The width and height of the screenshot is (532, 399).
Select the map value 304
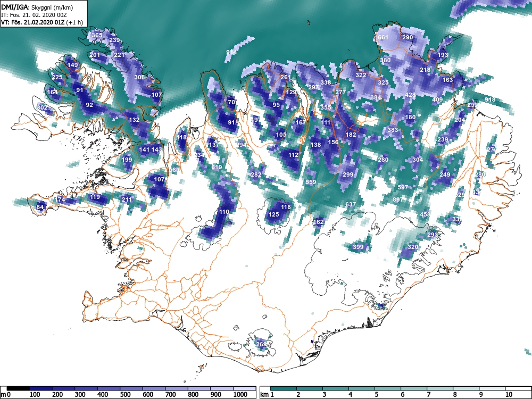pyautogui.click(x=418, y=160)
